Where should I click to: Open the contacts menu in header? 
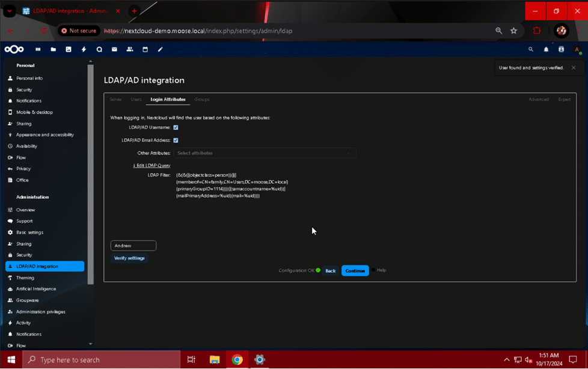[562, 49]
